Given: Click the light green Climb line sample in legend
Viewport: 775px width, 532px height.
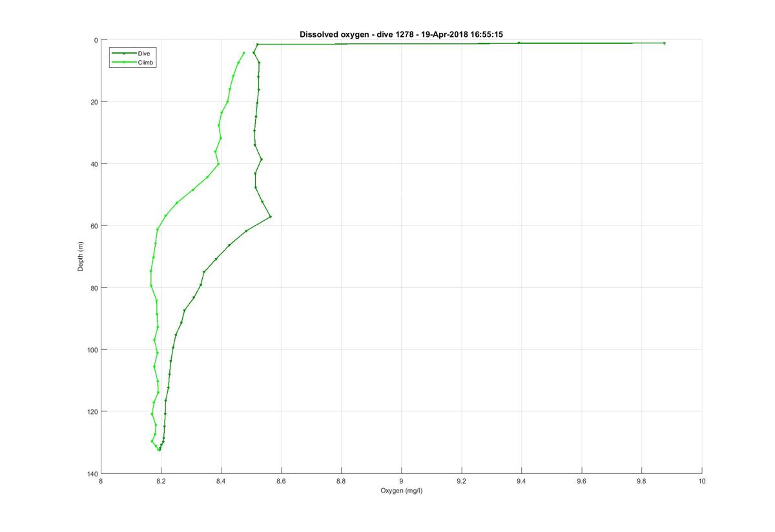Looking at the screenshot, I should pos(124,62).
